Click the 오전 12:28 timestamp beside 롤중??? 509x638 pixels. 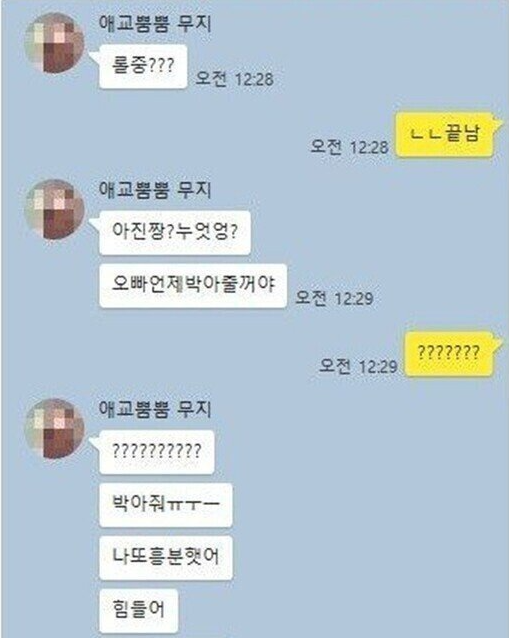tap(234, 78)
